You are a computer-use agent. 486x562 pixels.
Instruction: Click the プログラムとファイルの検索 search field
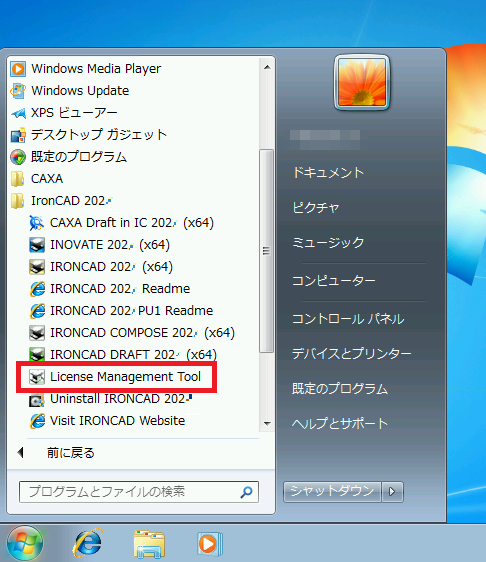coord(139,492)
